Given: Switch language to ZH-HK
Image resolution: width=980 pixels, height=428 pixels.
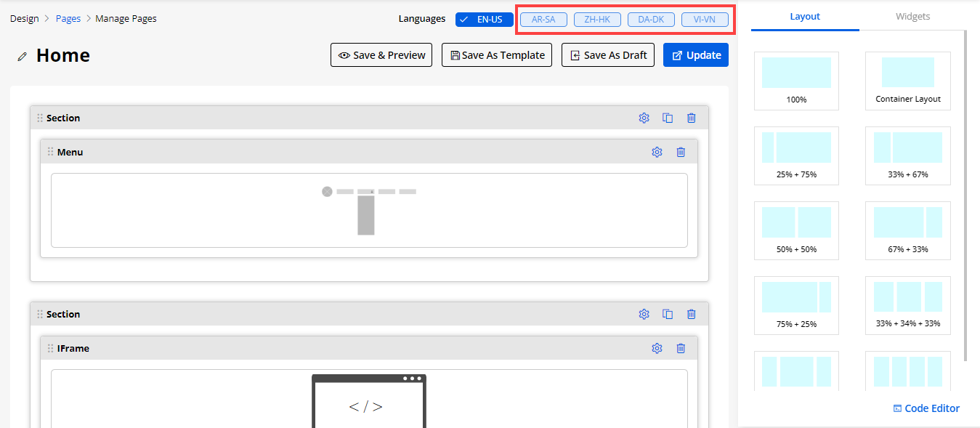Looking at the screenshot, I should point(597,20).
